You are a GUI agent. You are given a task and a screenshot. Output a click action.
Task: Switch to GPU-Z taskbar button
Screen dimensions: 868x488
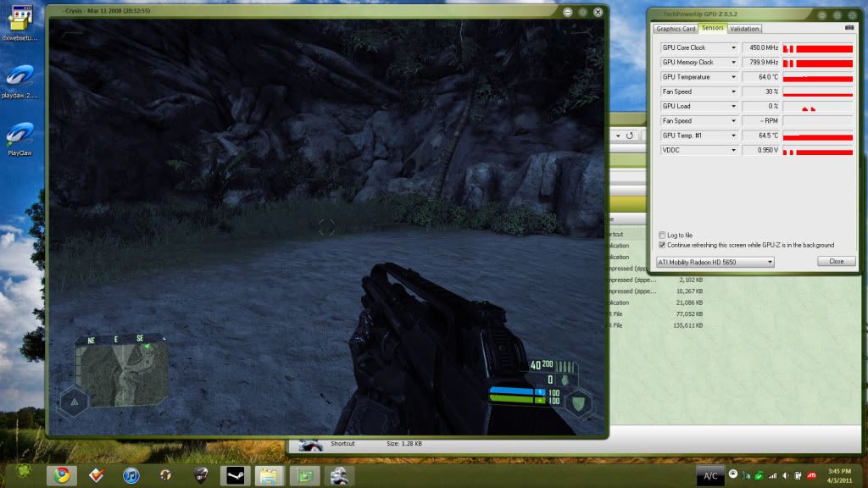304,475
